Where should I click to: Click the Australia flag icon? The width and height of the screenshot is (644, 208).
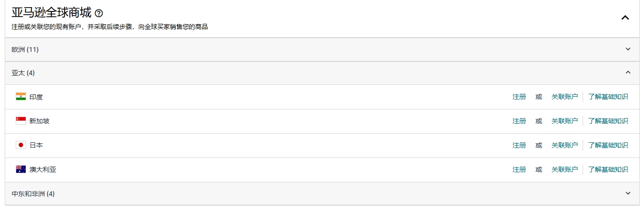coord(21,169)
